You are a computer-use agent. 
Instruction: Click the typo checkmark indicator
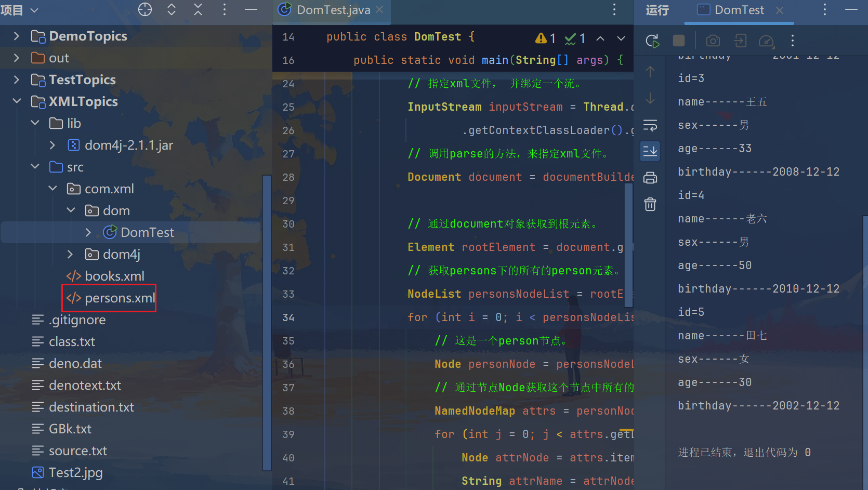click(575, 38)
